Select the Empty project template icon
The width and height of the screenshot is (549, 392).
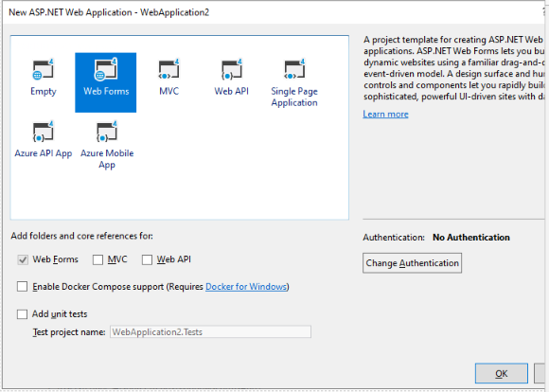43,69
